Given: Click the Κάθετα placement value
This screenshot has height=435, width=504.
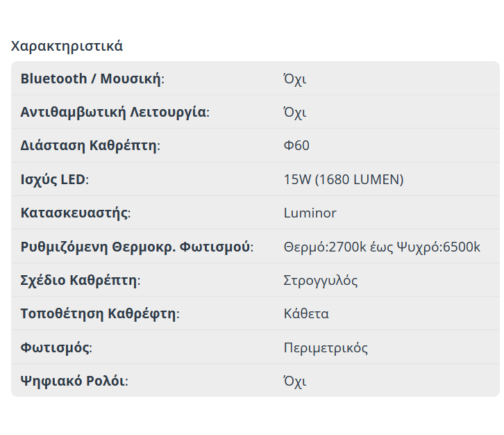Looking at the screenshot, I should (x=306, y=313).
